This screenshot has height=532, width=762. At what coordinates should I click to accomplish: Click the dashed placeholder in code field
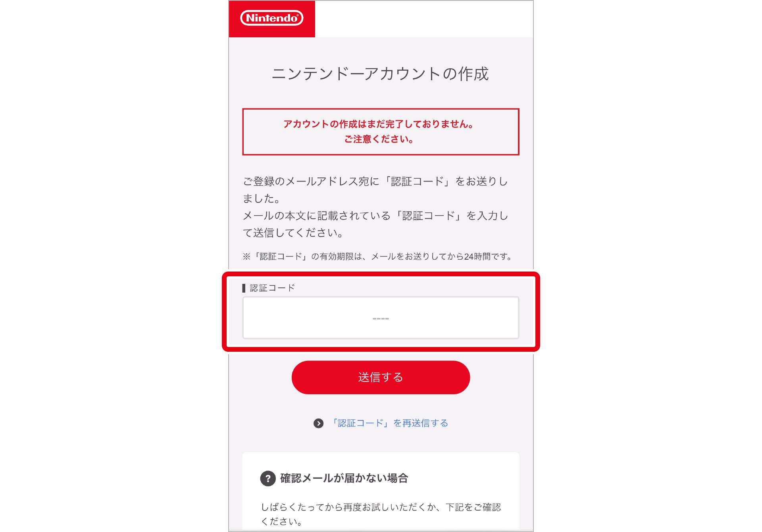click(x=381, y=318)
